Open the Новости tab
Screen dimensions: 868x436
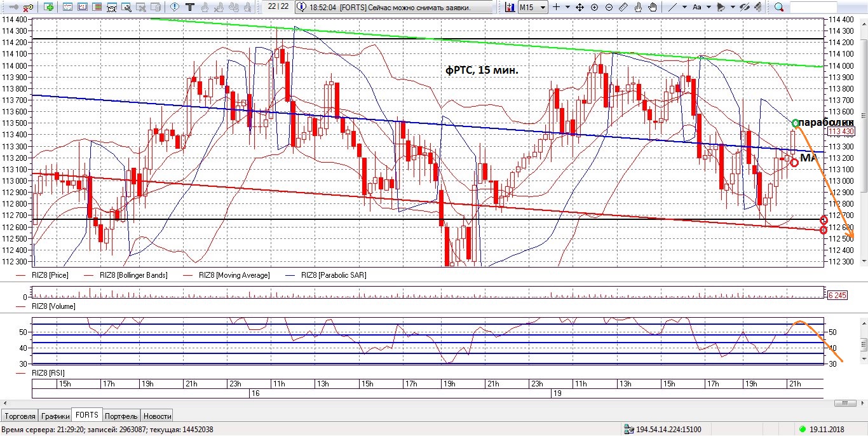(x=157, y=416)
